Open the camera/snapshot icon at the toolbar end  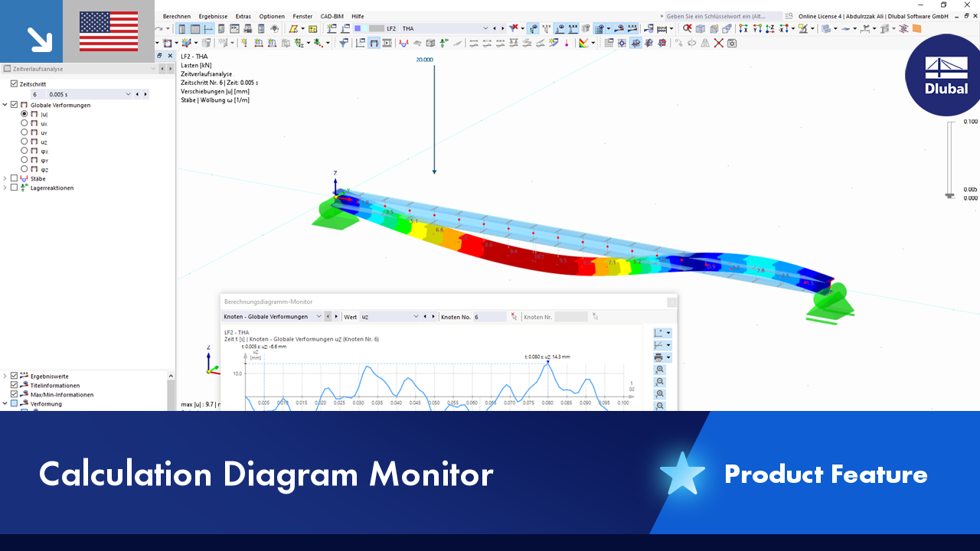tap(732, 44)
